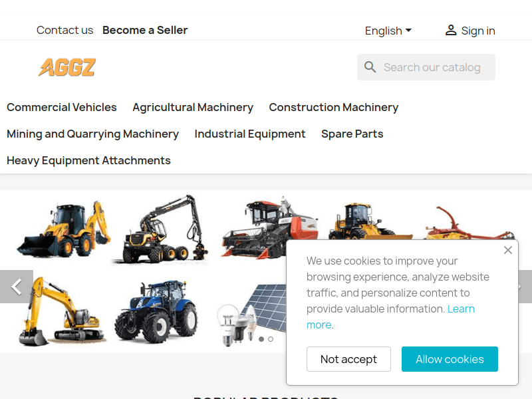Go to Spare Parts category

(x=352, y=134)
